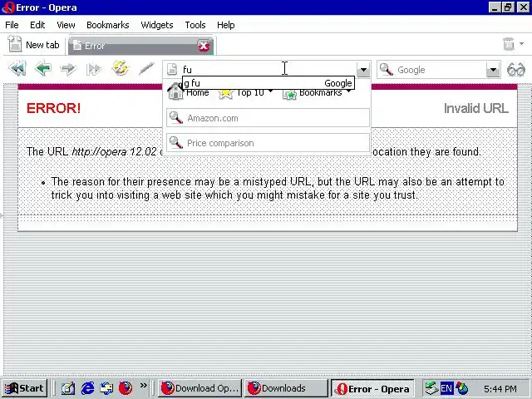Open the Tools menu
Image resolution: width=532 pixels, height=399 pixels.
tap(195, 25)
